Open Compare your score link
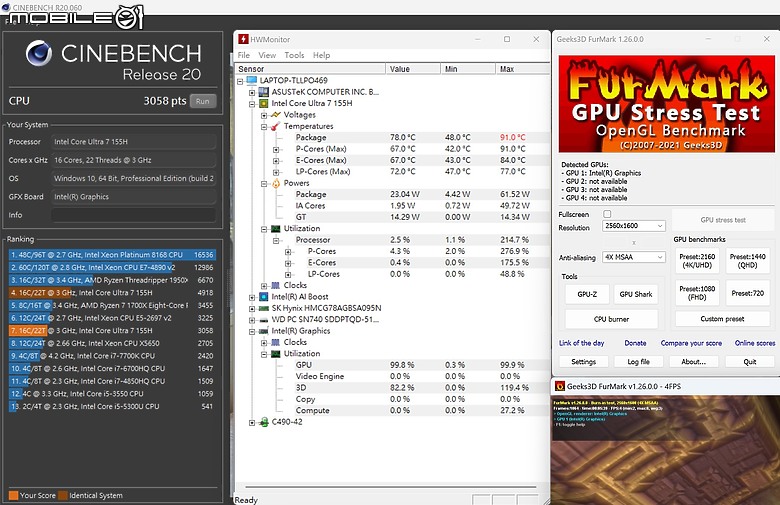Image resolution: width=780 pixels, height=505 pixels. [691, 343]
